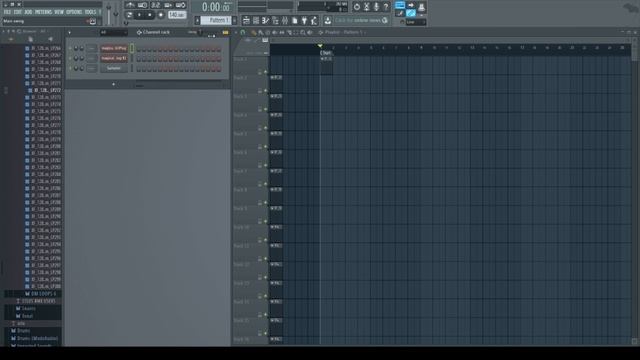The width and height of the screenshot is (640, 360).
Task: Open the tempo tapper figure icon
Action: [x=313, y=20]
